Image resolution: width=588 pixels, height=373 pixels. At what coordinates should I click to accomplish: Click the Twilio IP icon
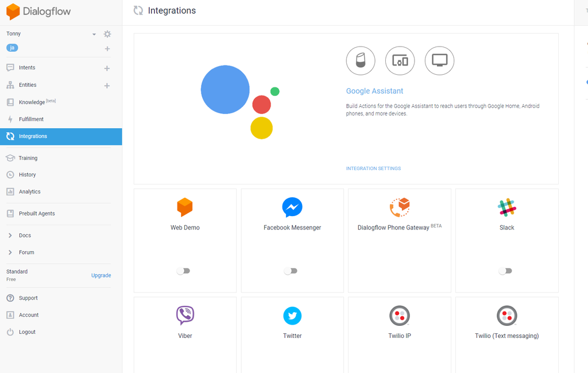pos(400,316)
